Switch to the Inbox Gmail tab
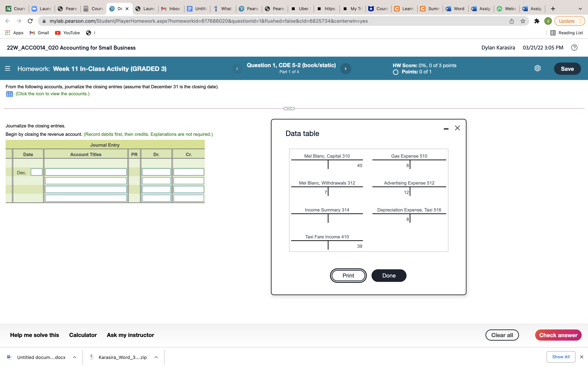Screen dimensions: 588x367 171,9
